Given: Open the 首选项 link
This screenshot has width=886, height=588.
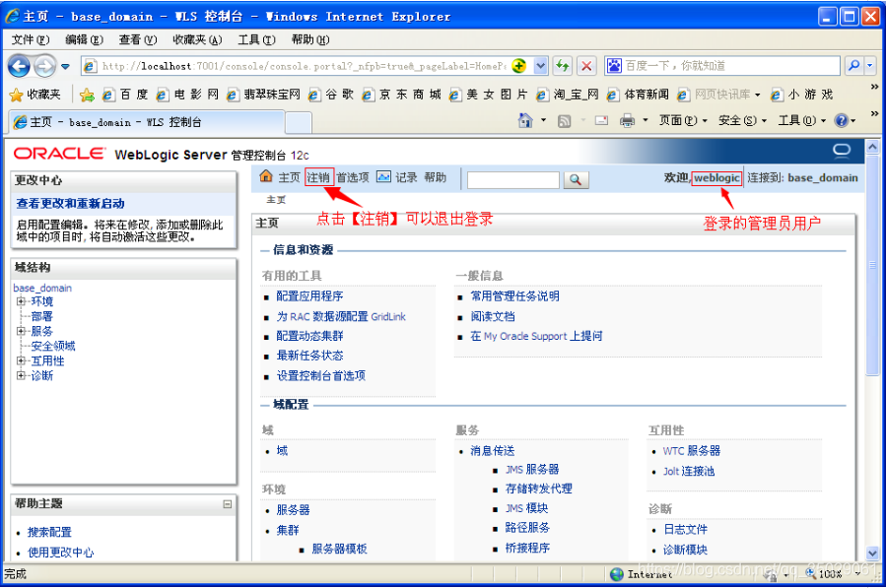Looking at the screenshot, I should (353, 177).
